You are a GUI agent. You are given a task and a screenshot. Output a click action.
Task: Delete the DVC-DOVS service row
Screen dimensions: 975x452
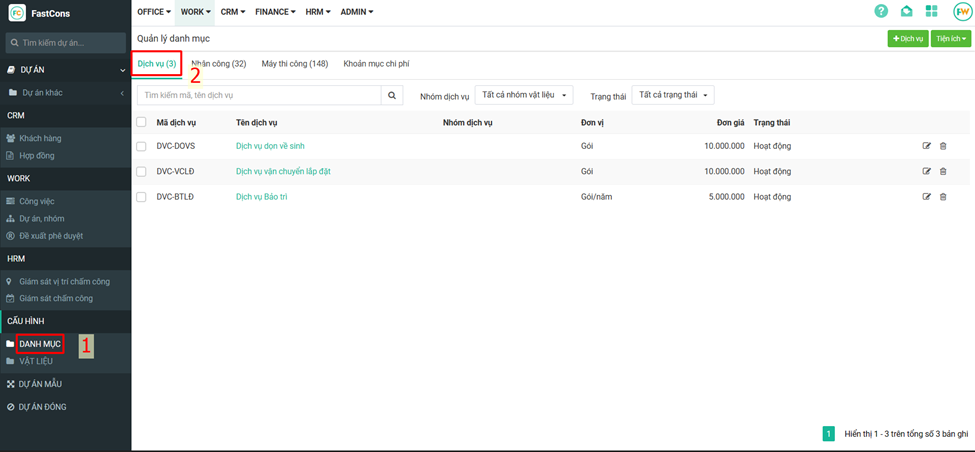[x=943, y=146]
